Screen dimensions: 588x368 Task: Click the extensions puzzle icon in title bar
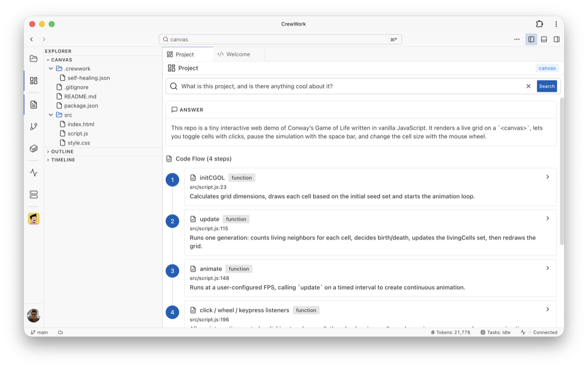pos(539,24)
